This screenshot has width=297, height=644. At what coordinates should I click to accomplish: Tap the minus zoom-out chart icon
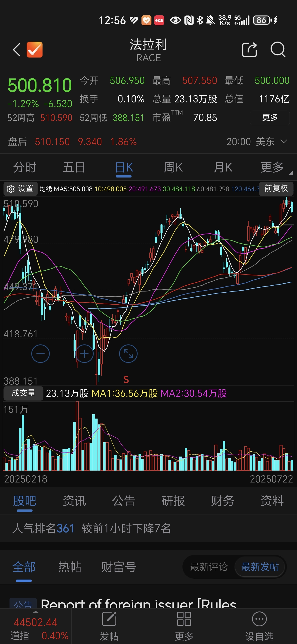[x=40, y=353]
